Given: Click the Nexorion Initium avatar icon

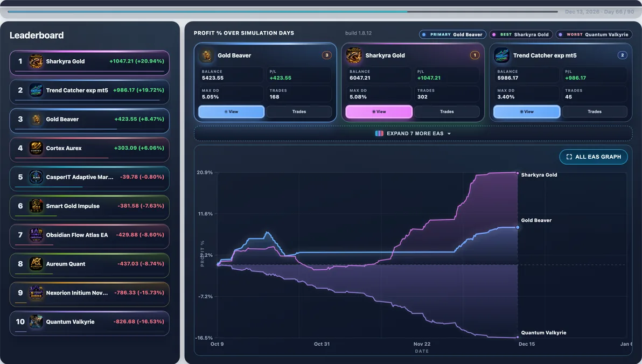Looking at the screenshot, I should pyautogui.click(x=36, y=293).
